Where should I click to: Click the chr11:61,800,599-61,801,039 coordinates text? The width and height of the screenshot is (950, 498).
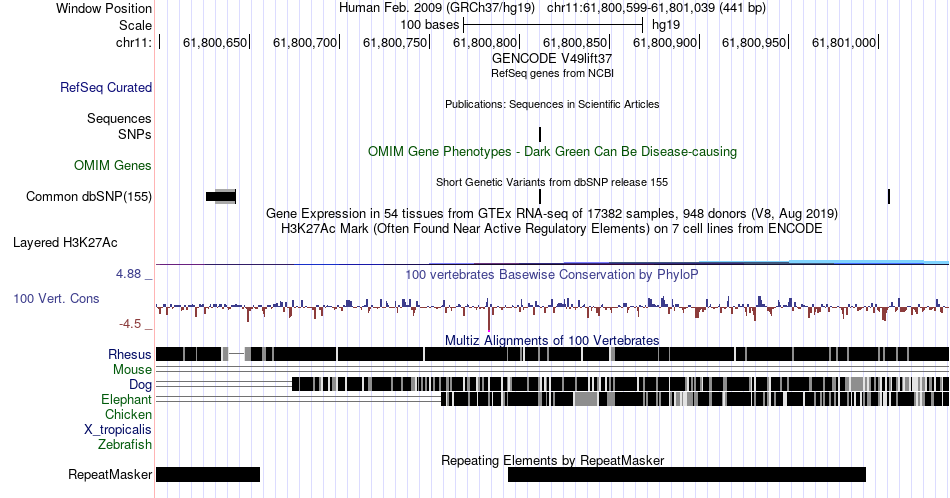coord(656,8)
